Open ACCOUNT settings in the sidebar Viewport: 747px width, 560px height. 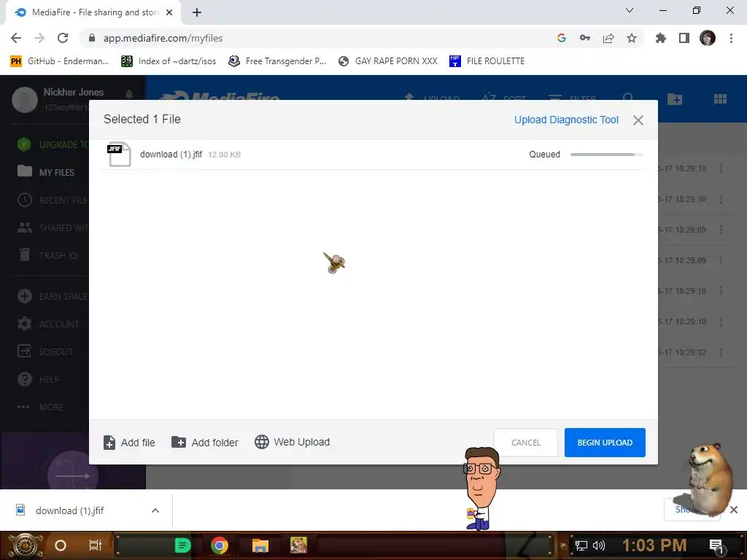point(47,324)
